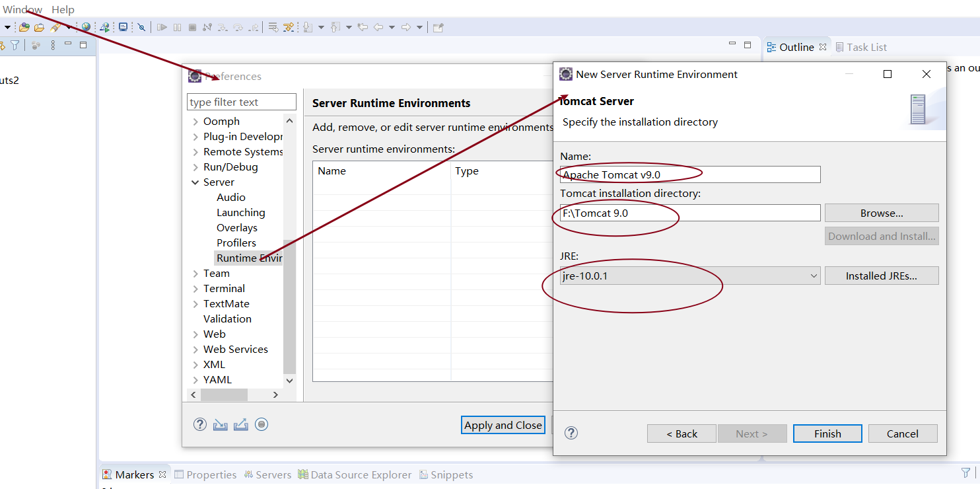Click the Open Type folder icon in toolbar
Image resolution: width=980 pixels, height=489 pixels.
coord(24,27)
